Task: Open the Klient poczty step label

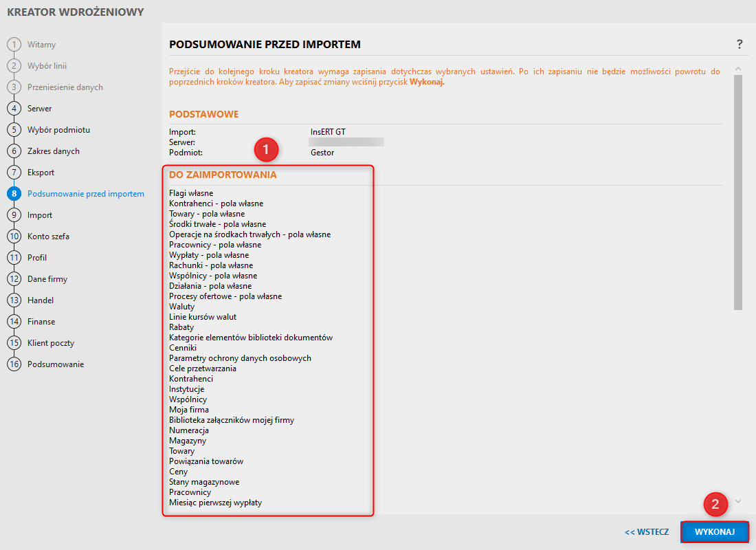Action: (51, 342)
